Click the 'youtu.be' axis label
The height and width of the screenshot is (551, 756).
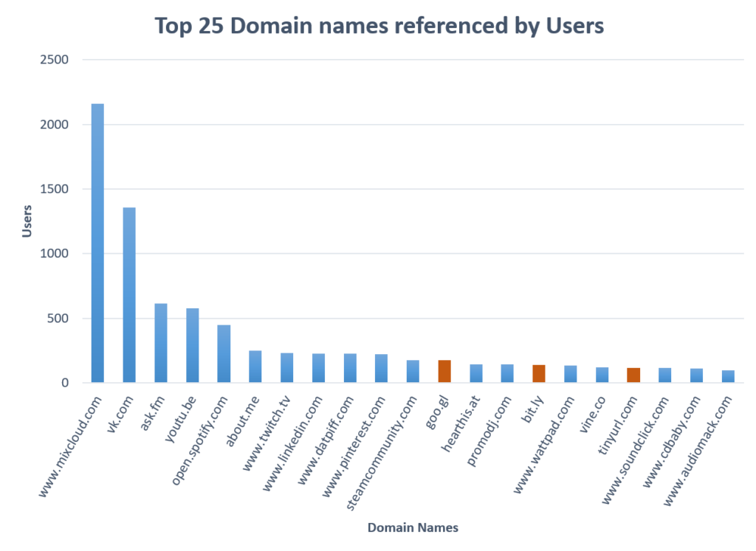click(x=181, y=419)
